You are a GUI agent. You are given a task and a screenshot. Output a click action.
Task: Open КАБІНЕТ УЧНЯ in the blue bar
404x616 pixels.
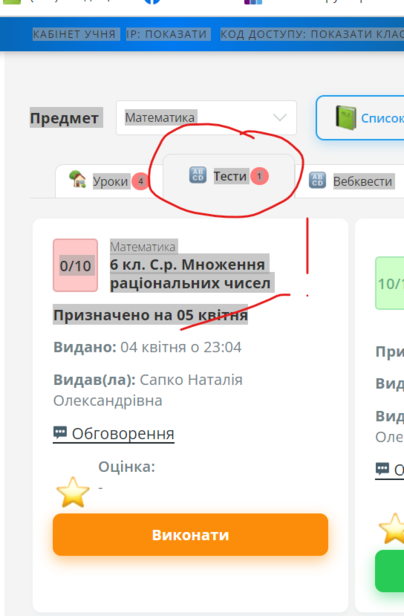click(x=74, y=34)
